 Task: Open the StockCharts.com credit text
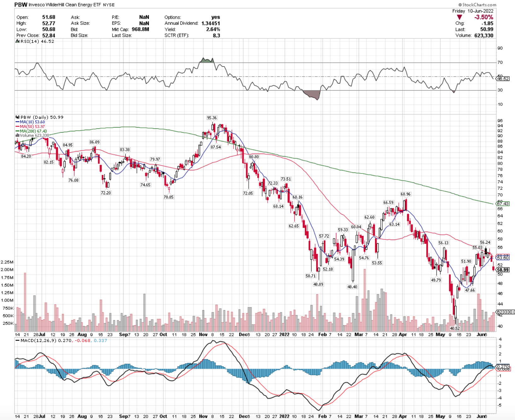477,5
